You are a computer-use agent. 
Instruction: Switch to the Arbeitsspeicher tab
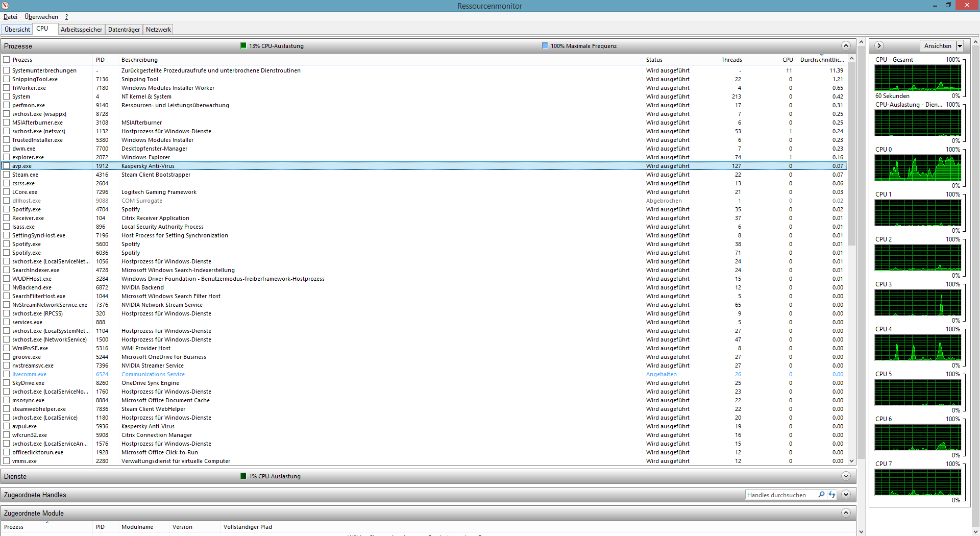pyautogui.click(x=81, y=30)
